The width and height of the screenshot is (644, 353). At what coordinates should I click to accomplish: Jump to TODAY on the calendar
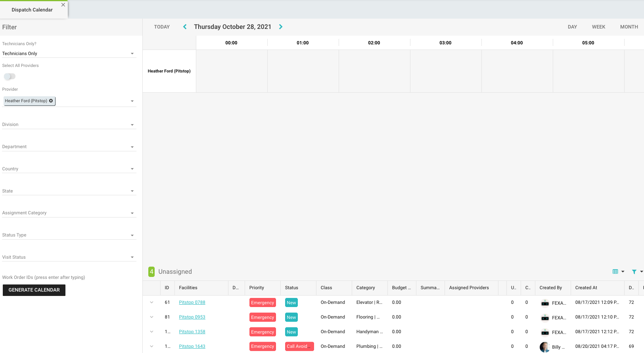click(162, 27)
